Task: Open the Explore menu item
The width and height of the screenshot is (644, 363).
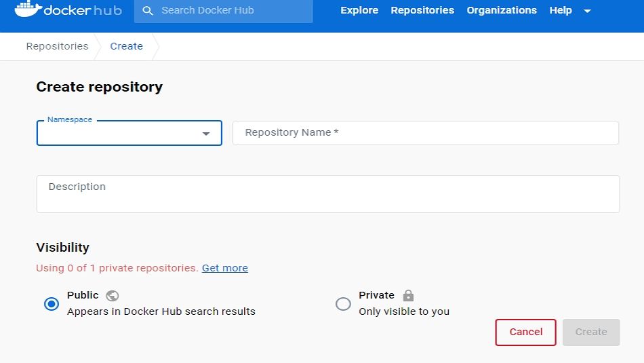Action: click(359, 10)
